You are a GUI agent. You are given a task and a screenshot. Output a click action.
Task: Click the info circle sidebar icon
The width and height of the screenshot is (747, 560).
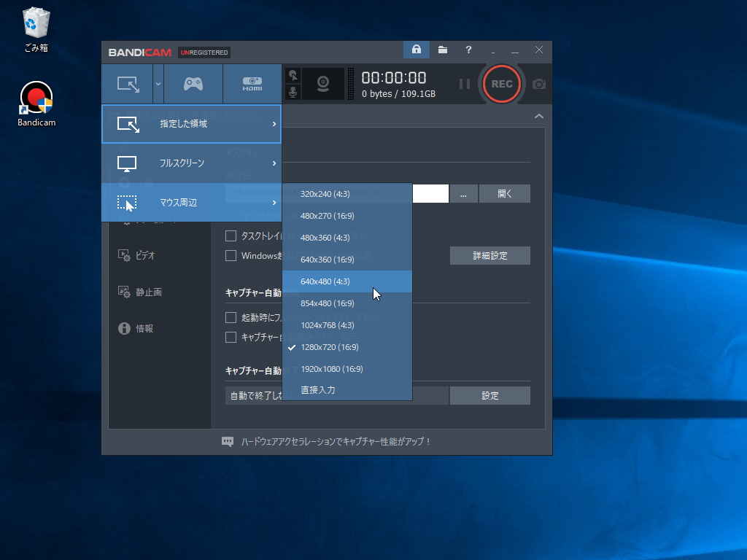124,329
